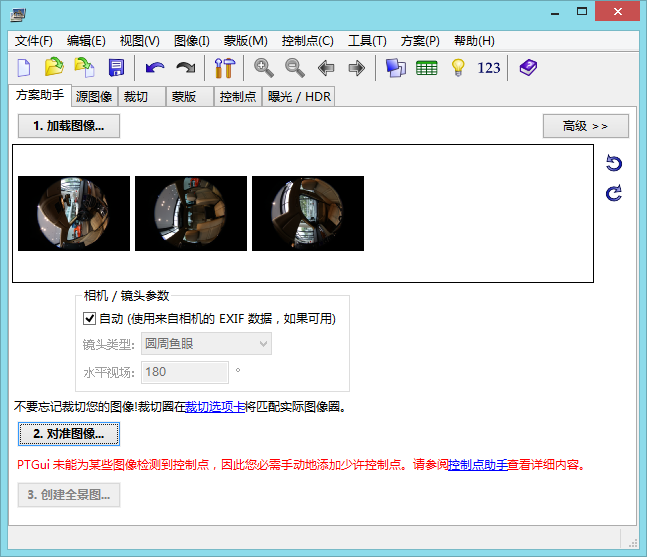Select the first fisheye image thumbnail
This screenshot has width=647, height=557.
click(74, 213)
